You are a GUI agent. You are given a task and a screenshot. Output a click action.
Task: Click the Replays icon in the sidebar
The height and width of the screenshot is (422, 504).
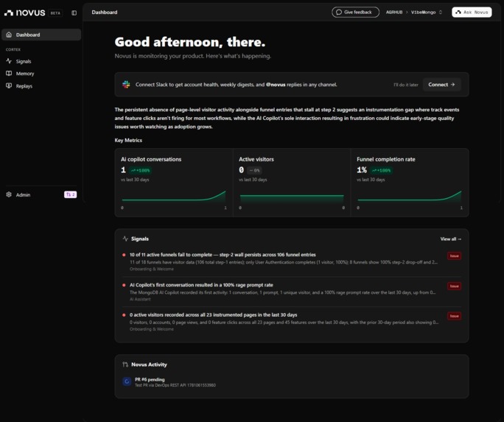click(x=9, y=85)
